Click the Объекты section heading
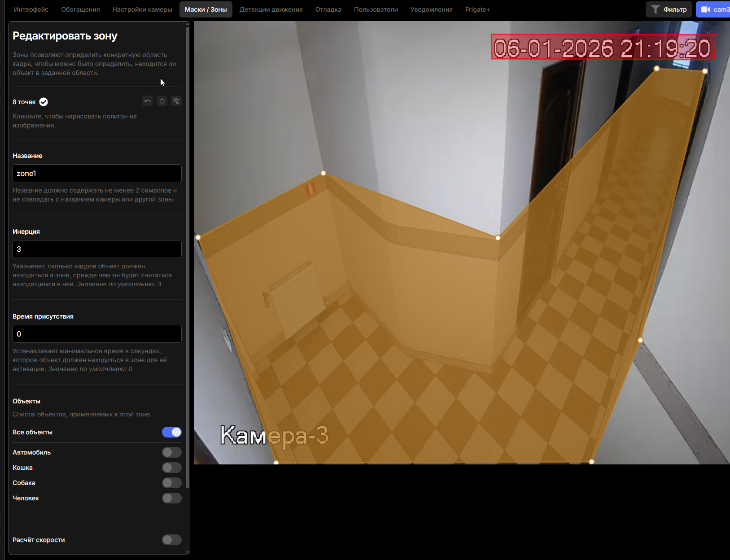This screenshot has width=730, height=560. click(26, 401)
